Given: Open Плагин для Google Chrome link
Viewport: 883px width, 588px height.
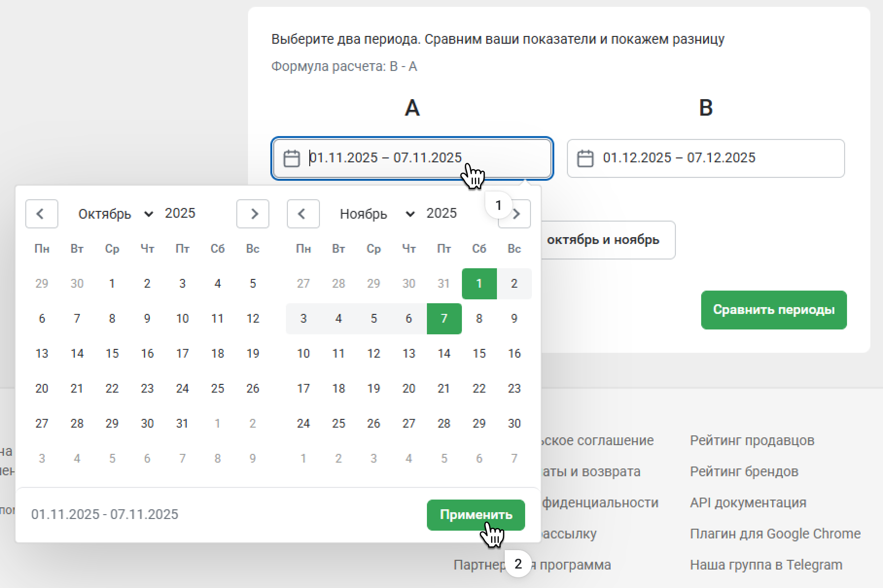Looking at the screenshot, I should [x=775, y=534].
